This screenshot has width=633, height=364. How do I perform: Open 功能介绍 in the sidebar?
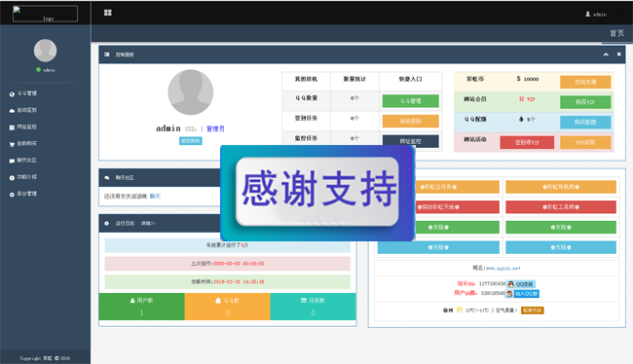[27, 177]
